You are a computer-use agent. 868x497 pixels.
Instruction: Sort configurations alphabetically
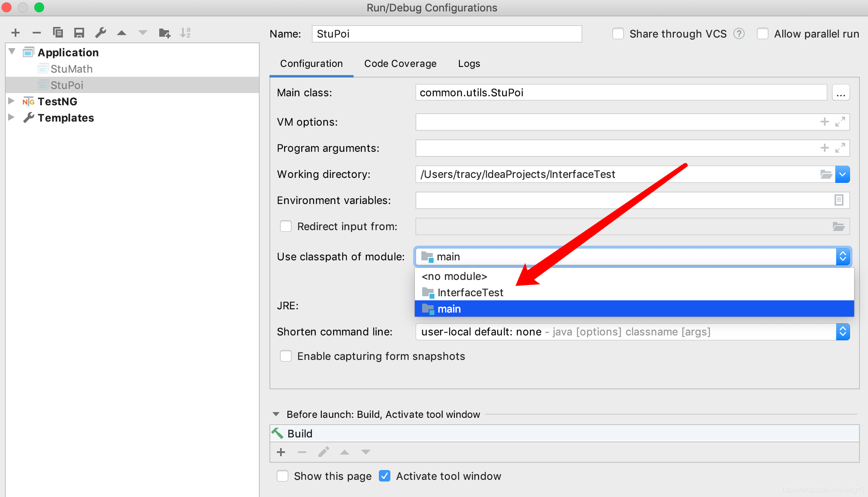[185, 33]
